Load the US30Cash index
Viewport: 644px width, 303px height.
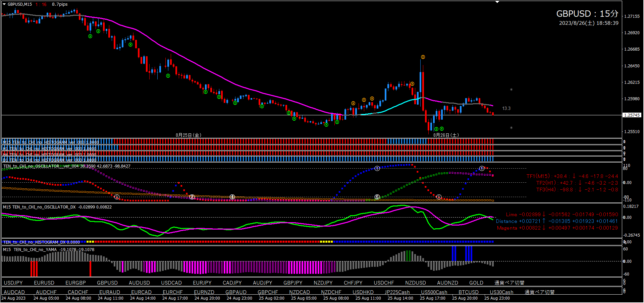[501, 292]
